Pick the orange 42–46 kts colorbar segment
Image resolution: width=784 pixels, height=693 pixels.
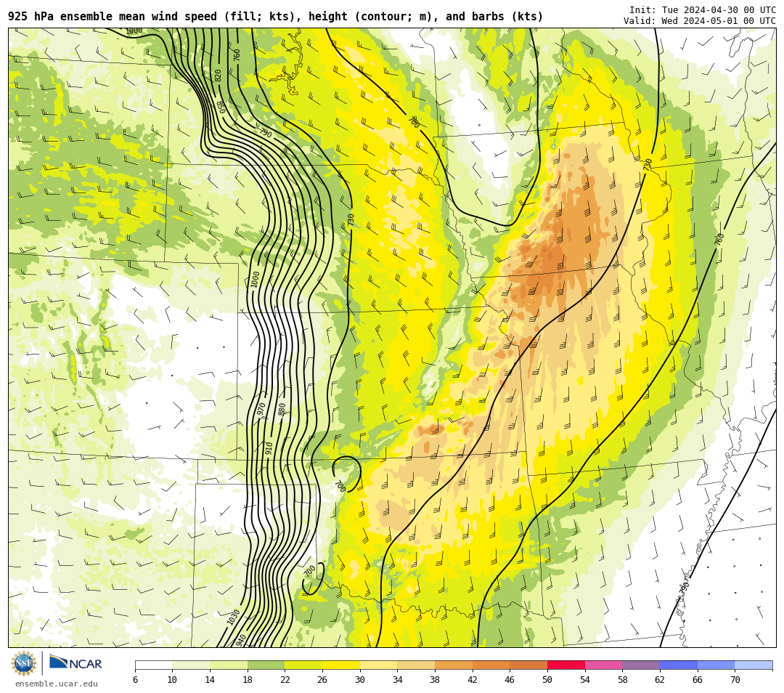click(491, 665)
